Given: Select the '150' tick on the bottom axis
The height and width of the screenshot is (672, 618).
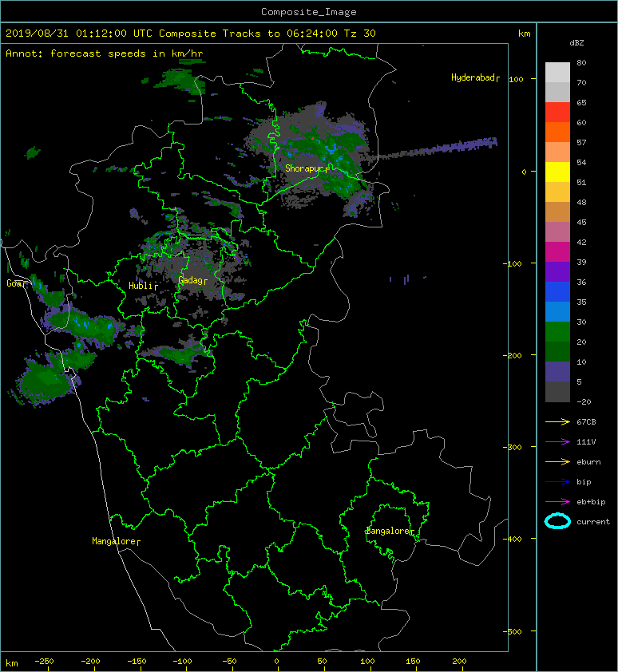Looking at the screenshot, I should (x=413, y=662).
